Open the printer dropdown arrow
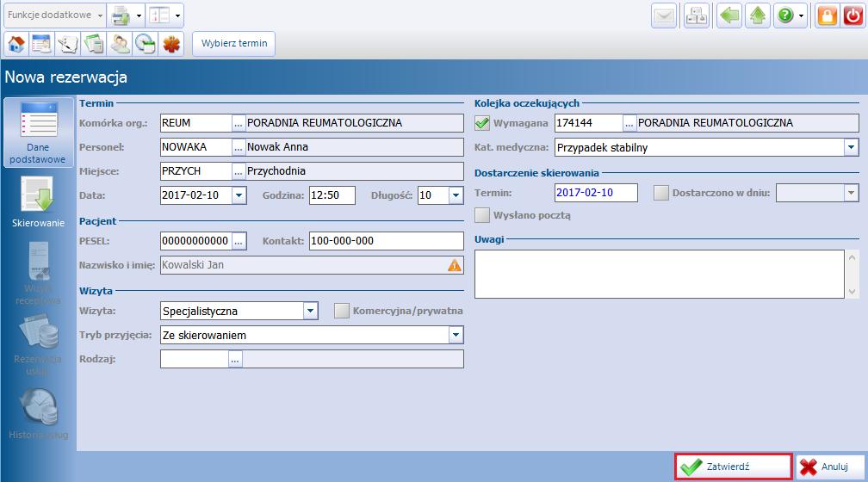Screen dimensions: 868x482 coord(139,16)
